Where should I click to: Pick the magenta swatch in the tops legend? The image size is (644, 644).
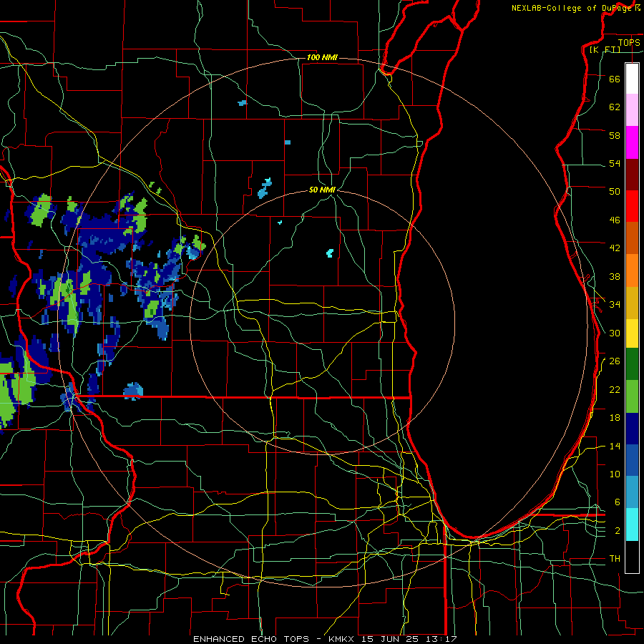[632, 142]
